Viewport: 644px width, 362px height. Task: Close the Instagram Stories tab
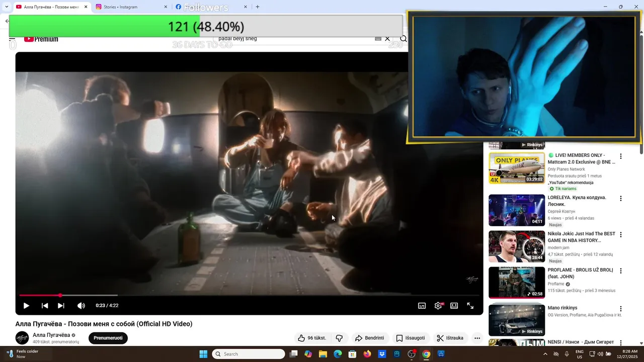pyautogui.click(x=166, y=7)
